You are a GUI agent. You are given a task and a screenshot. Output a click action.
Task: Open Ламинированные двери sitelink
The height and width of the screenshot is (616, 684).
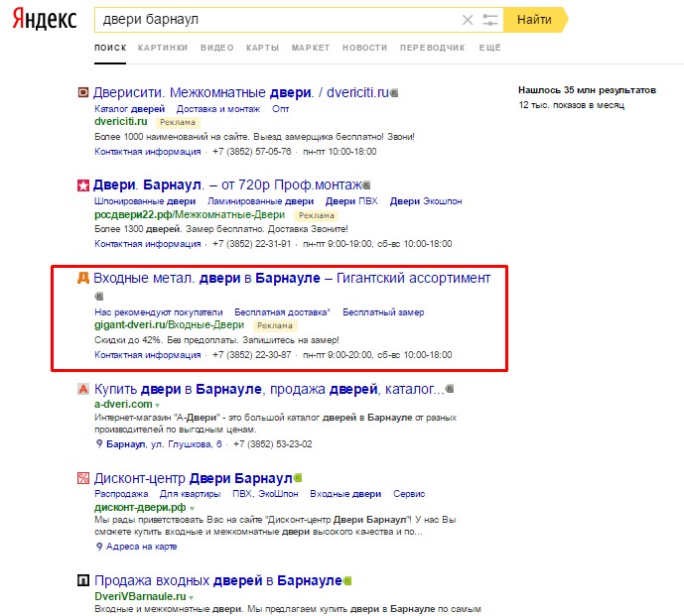tap(260, 201)
